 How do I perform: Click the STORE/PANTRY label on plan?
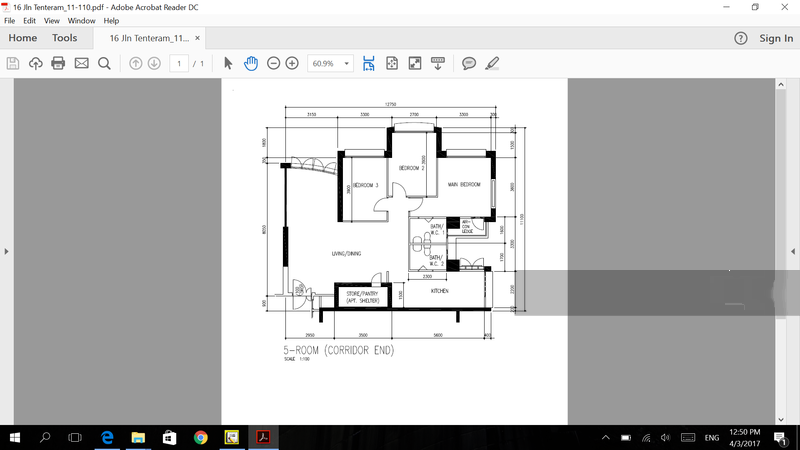coord(362,294)
